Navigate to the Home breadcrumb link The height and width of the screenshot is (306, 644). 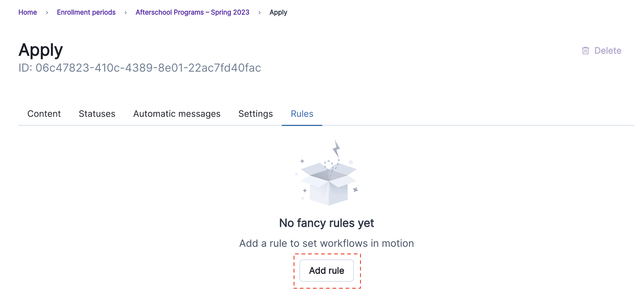[x=28, y=12]
